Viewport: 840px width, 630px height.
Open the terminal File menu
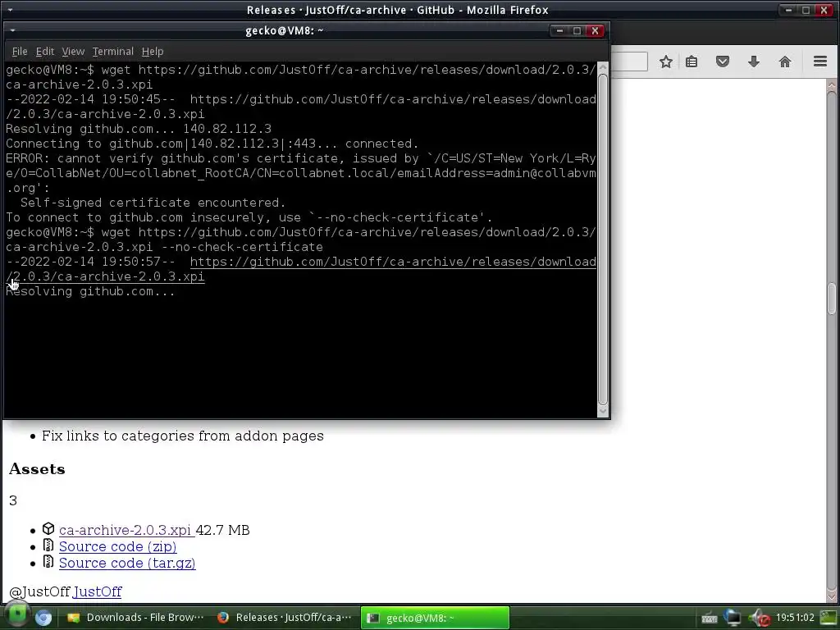[x=20, y=52]
